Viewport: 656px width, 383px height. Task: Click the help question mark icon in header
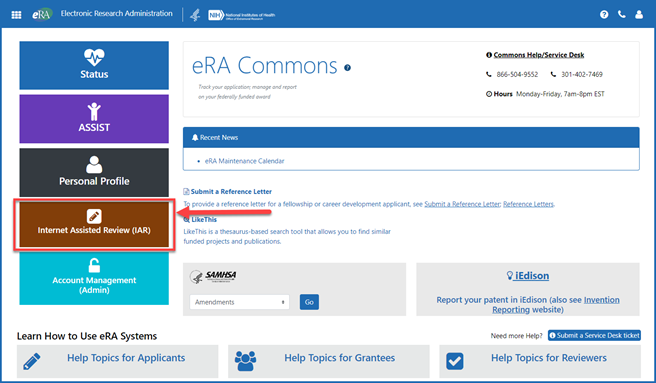604,15
